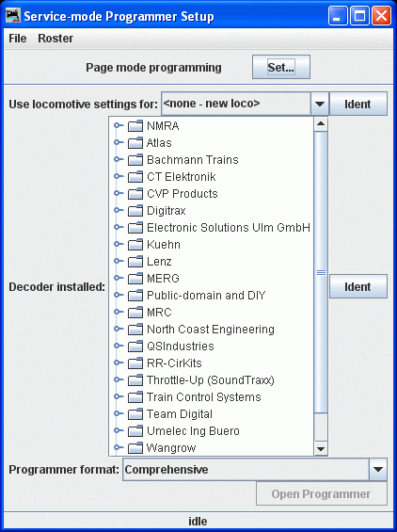This screenshot has height=532, width=397.
Task: Click the NMRA folder icon
Action: [135, 126]
